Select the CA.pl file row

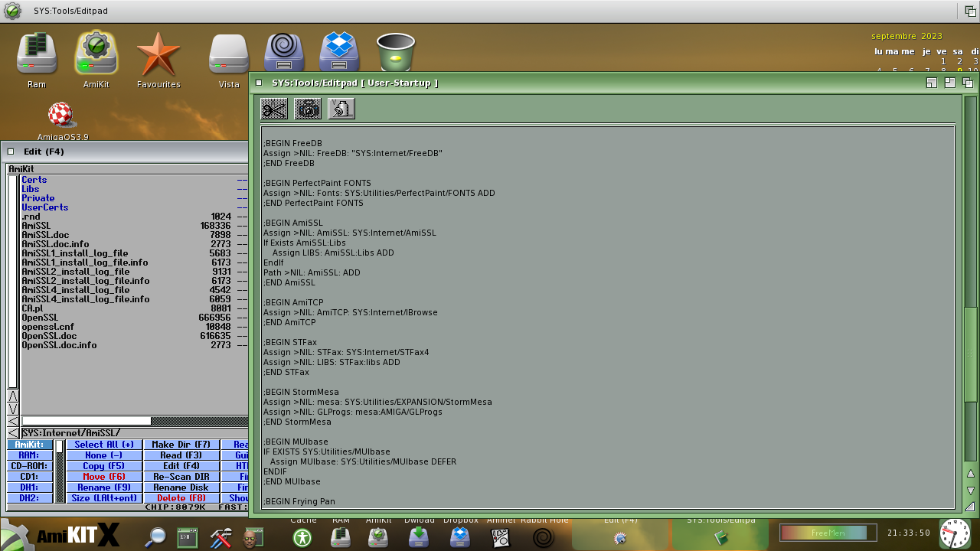[134, 308]
